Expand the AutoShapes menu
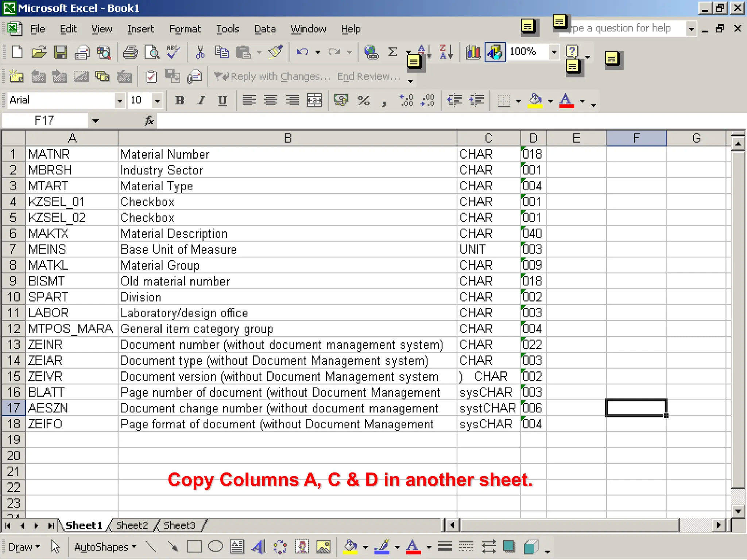The height and width of the screenshot is (560, 747). [x=105, y=547]
